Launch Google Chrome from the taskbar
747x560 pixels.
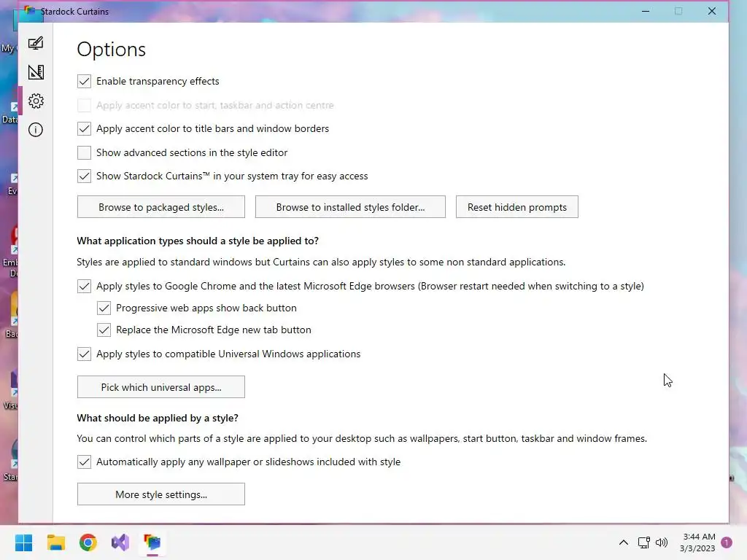coord(88,542)
